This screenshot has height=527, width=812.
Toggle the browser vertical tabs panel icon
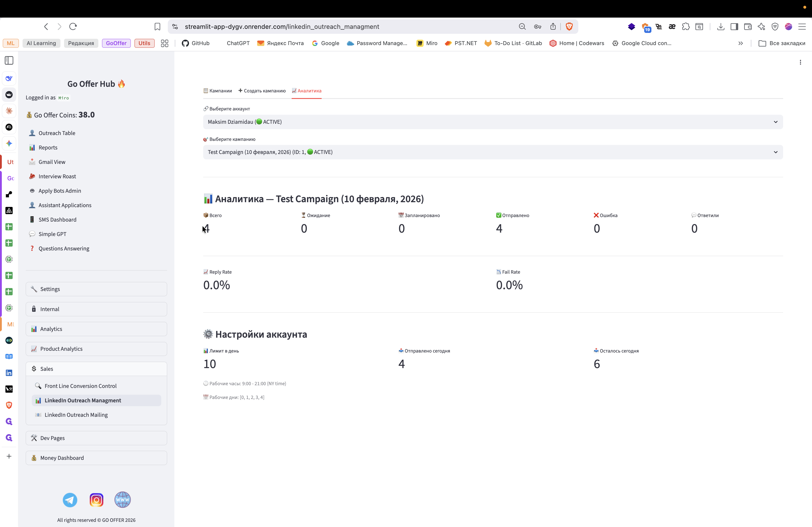coord(9,60)
